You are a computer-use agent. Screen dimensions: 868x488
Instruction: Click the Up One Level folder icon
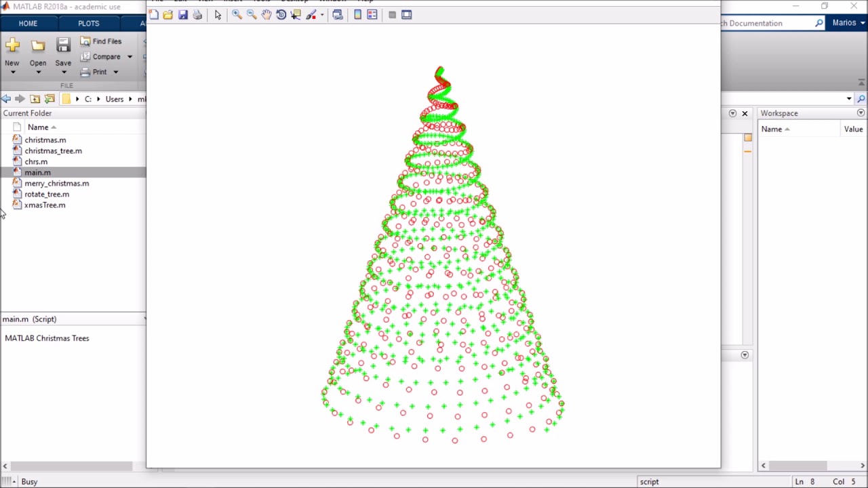(x=35, y=99)
